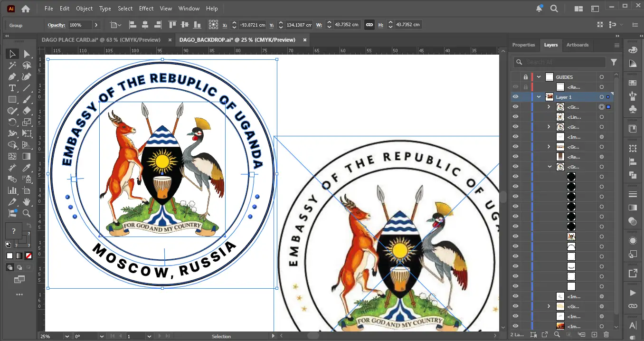Image resolution: width=644 pixels, height=341 pixels.
Task: Switch to DAGO PLACE CARD.ai tab
Action: pos(101,40)
